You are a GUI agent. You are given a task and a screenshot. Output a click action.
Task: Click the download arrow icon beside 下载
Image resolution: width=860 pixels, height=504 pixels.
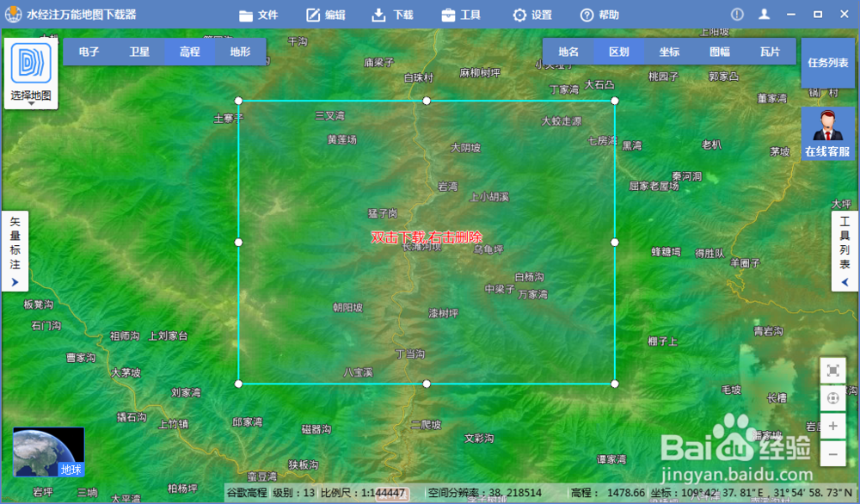tap(378, 15)
